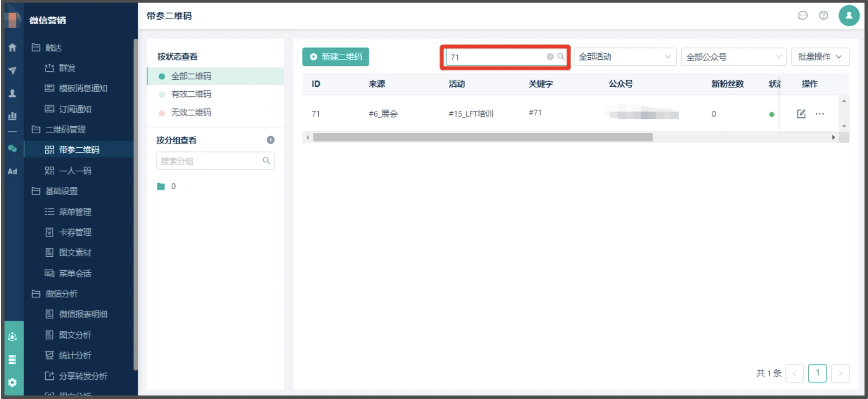Select 带参二维码 in sidebar
The image size is (868, 399).
pyautogui.click(x=78, y=150)
